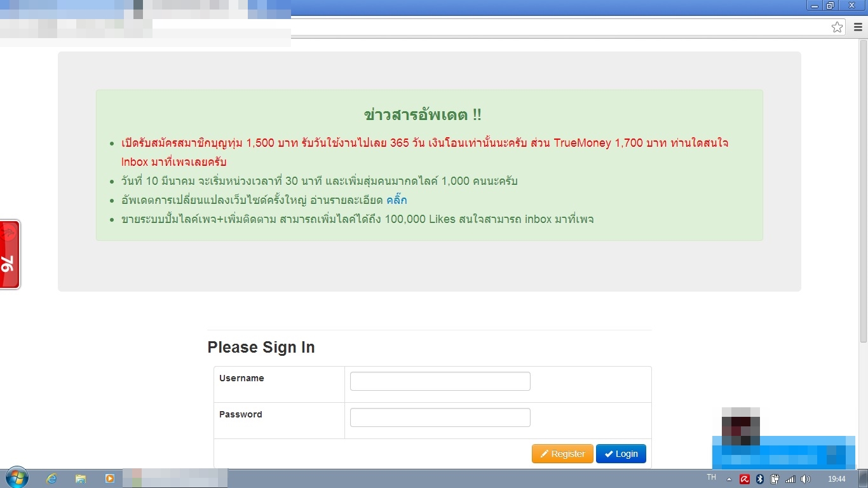Open the Bluetooth tray icon
The height and width of the screenshot is (488, 868).
point(760,479)
